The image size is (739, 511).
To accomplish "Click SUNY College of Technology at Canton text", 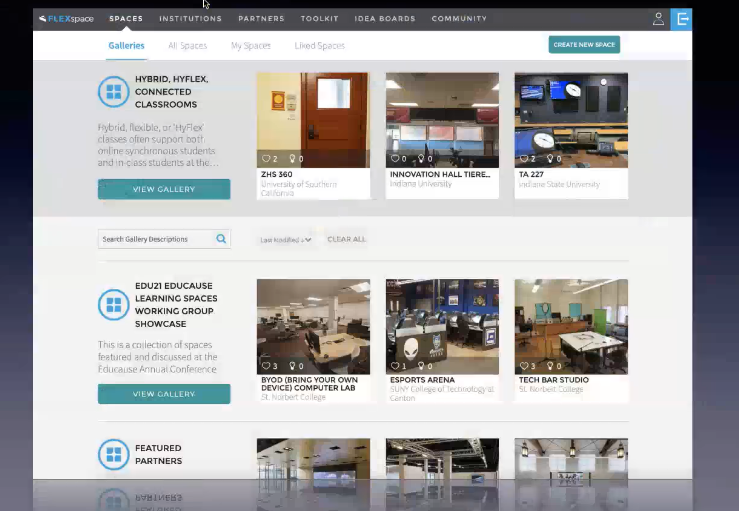I will [442, 394].
